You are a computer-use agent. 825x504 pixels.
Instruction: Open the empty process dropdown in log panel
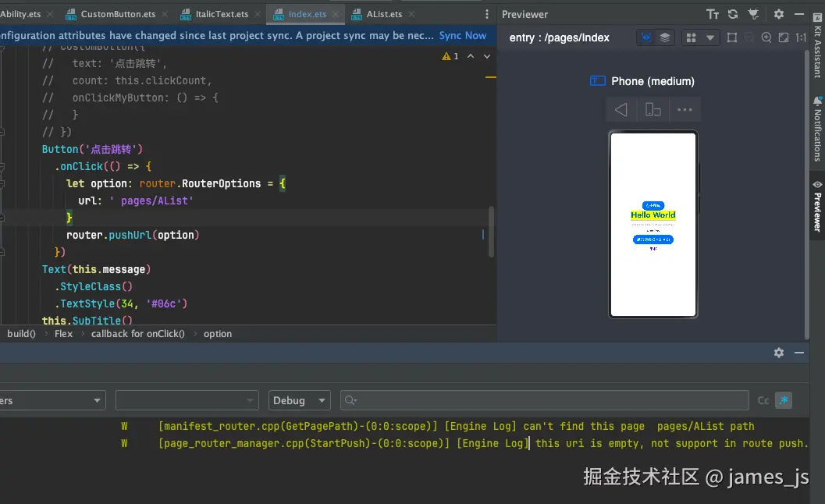187,400
